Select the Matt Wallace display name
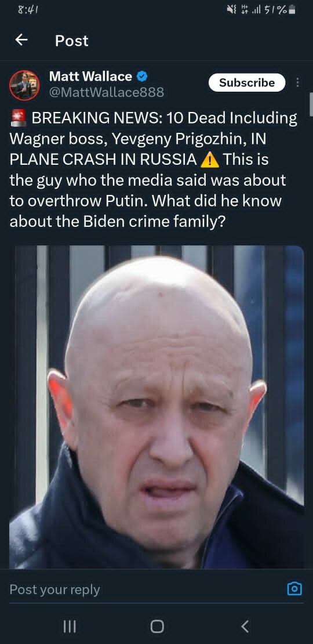 pos(90,77)
